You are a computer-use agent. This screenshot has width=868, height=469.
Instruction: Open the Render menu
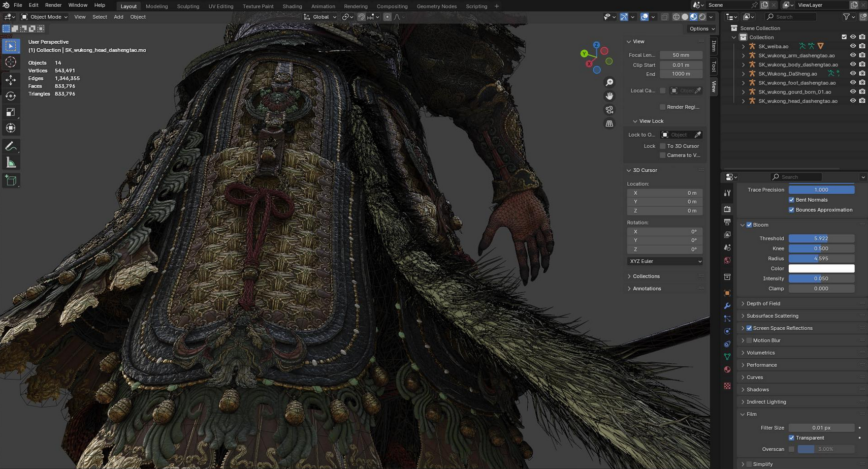[53, 5]
